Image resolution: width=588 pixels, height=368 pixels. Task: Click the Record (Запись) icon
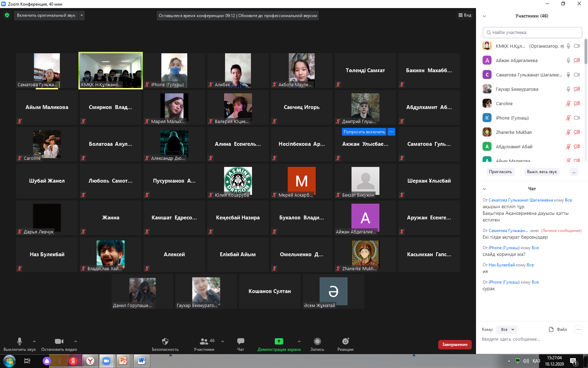[317, 341]
